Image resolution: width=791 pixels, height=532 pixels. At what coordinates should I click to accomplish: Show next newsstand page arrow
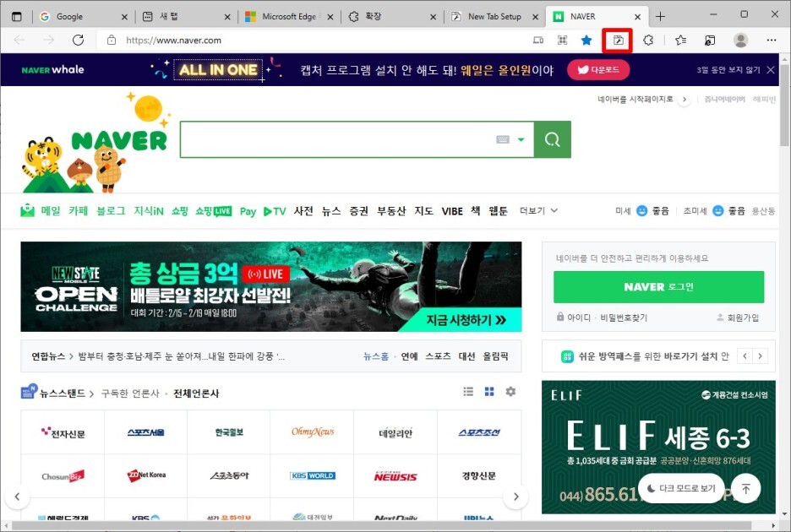[516, 497]
